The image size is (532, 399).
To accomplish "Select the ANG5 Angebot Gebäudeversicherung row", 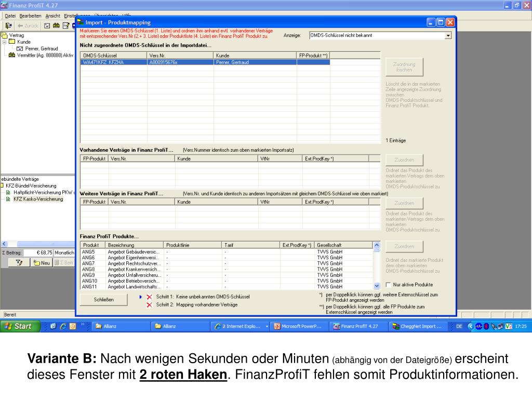I will [x=227, y=252].
